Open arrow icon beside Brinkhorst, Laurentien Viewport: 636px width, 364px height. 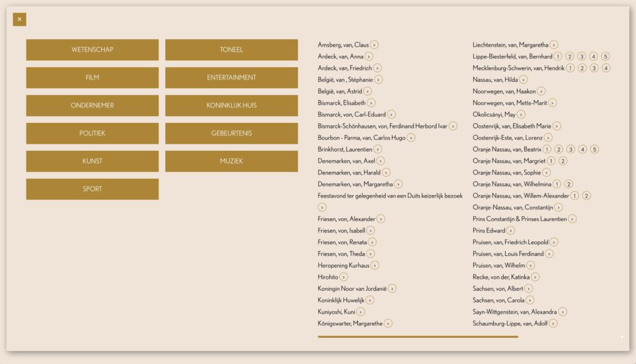point(378,149)
